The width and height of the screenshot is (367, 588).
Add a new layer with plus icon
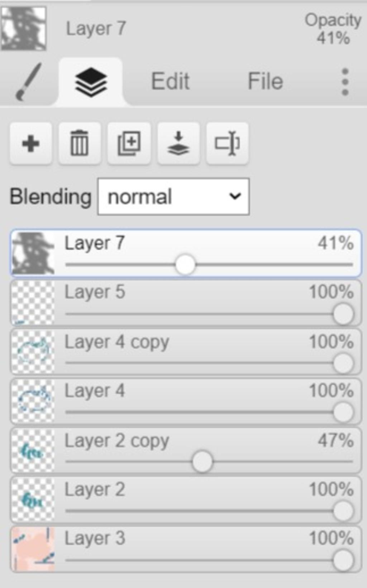31,144
